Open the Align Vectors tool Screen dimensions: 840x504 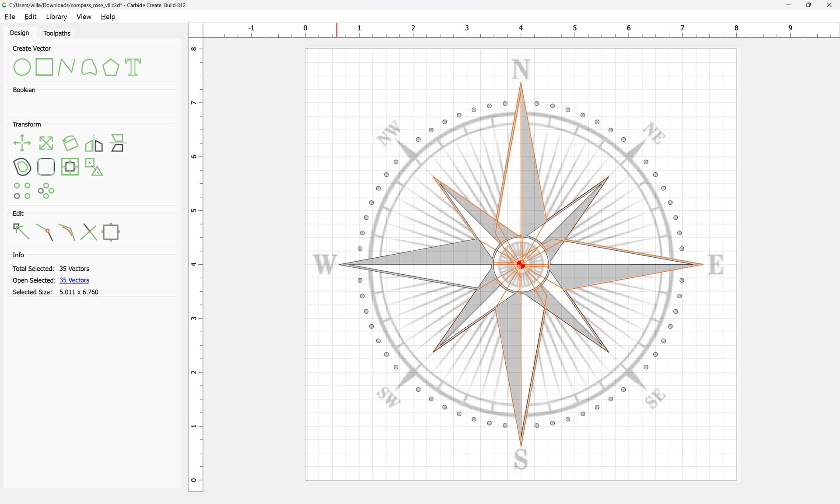(x=70, y=167)
